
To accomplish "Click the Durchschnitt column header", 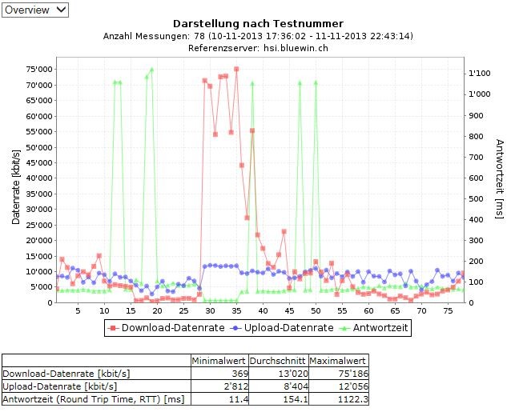I will 278,360.
